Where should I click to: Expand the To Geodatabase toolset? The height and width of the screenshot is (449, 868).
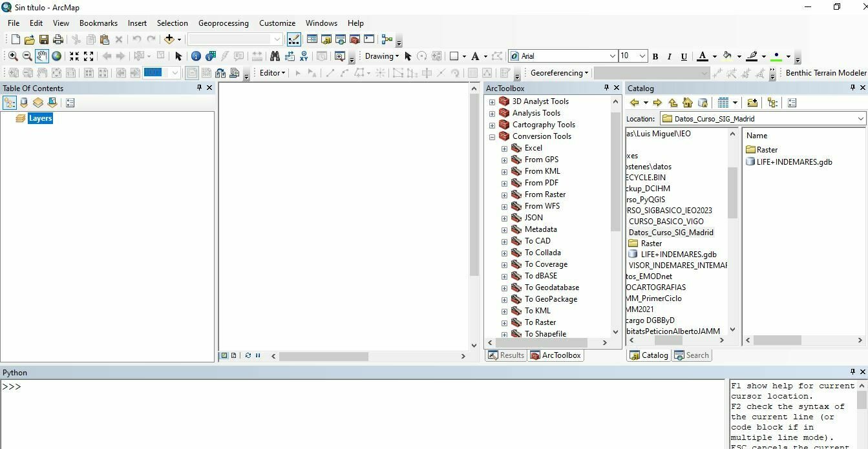click(x=504, y=288)
